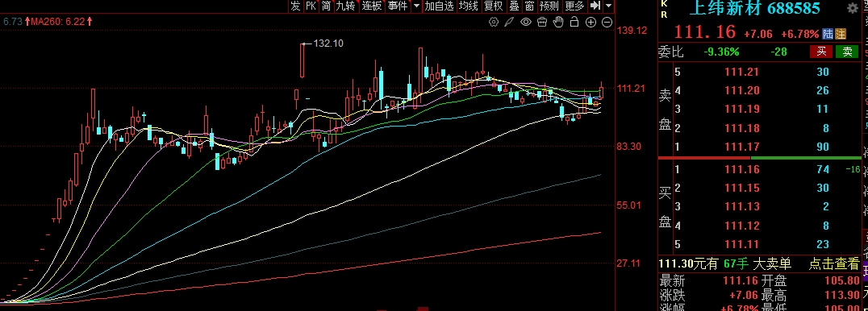
Task: Click 点击查看 link for large order
Action: 834,264
